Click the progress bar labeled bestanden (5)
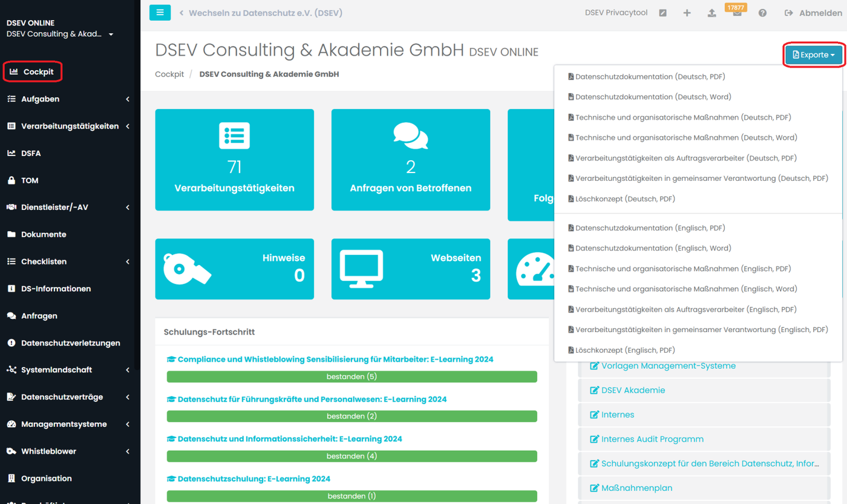The image size is (847, 504). point(352,377)
